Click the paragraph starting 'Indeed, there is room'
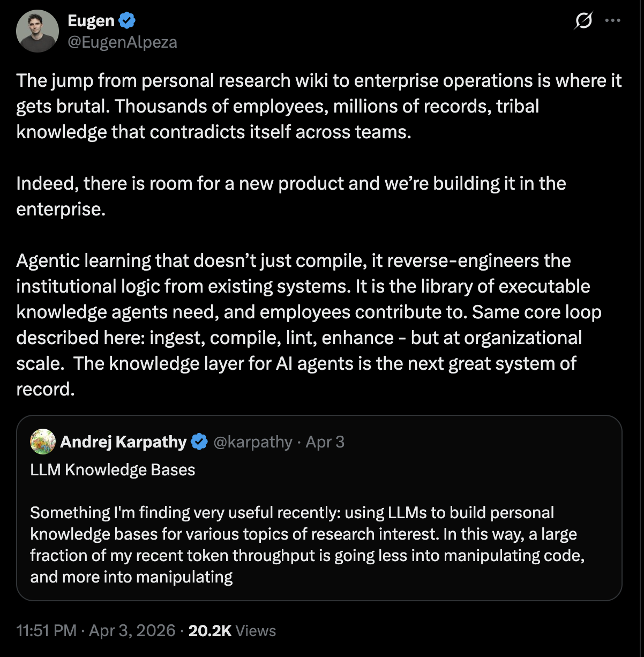Screen dimensions: 644x657 (291, 196)
